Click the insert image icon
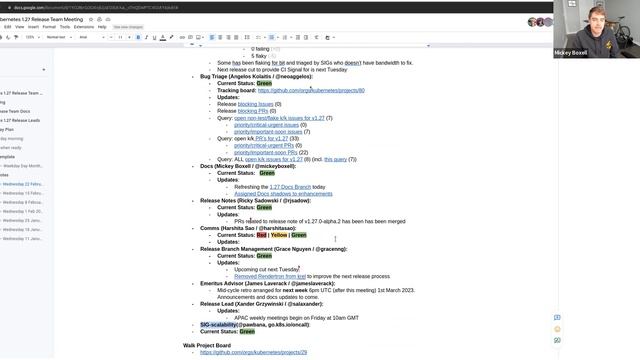 click(x=198, y=37)
